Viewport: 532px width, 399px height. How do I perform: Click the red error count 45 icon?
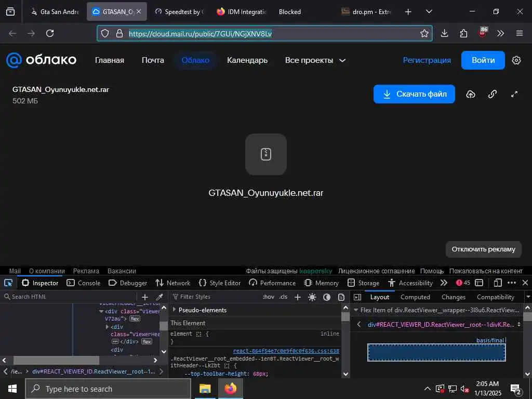463,283
